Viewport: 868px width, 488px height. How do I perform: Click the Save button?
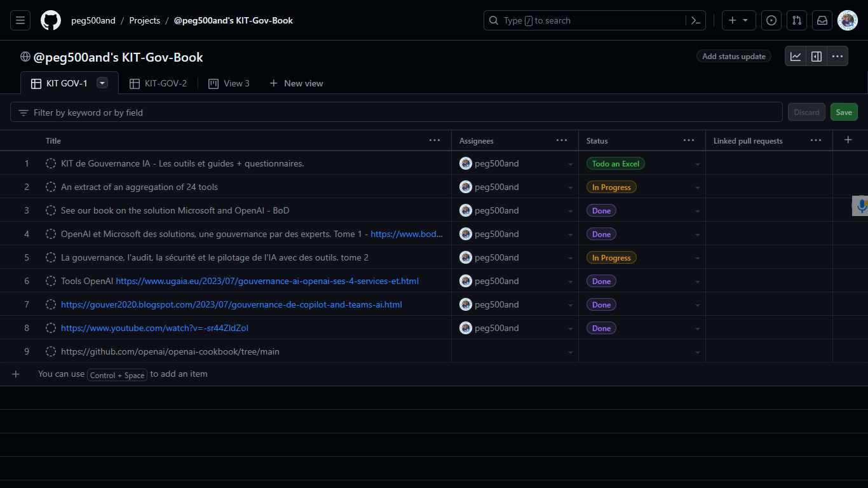click(x=844, y=112)
